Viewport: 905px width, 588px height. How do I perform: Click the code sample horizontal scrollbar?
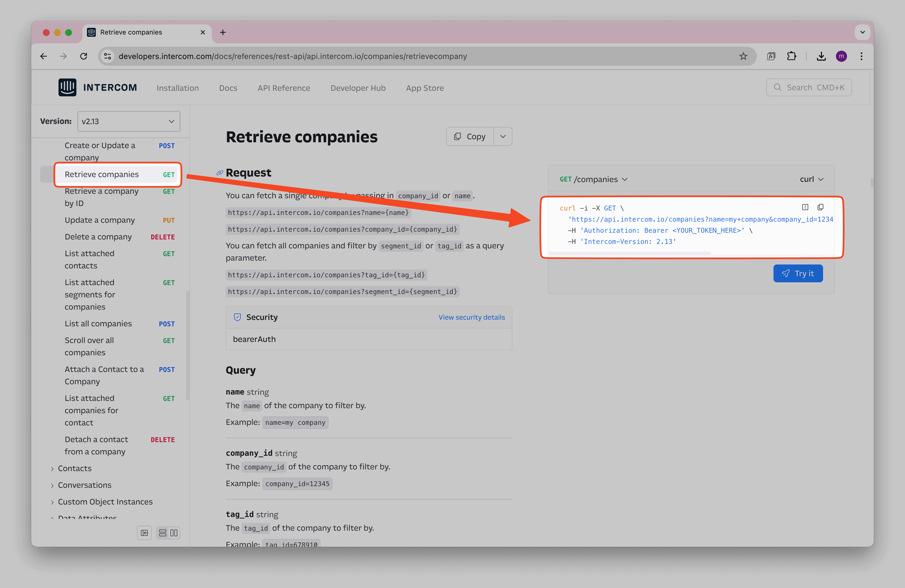click(629, 253)
